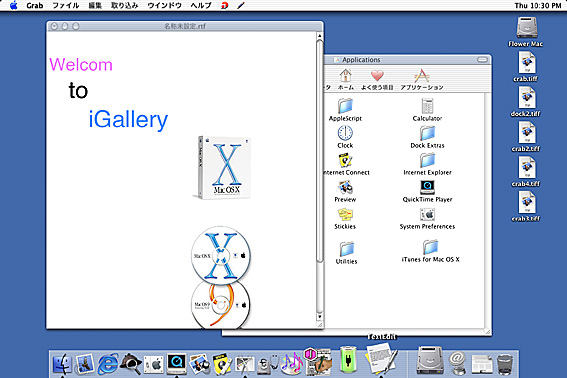567x378 pixels.
Task: Select AppleScript folder in Applications window
Action: 345,110
